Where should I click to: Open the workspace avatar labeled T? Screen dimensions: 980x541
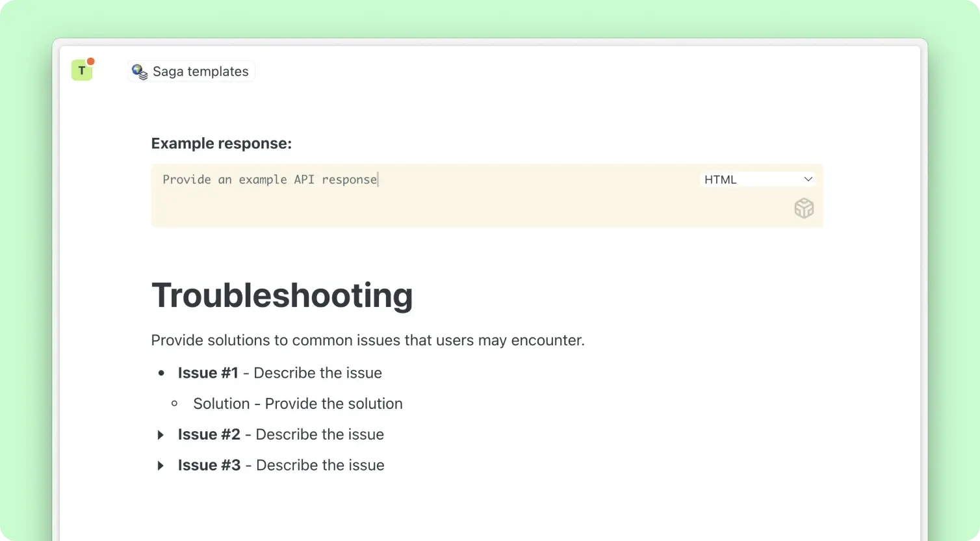[x=81, y=71]
